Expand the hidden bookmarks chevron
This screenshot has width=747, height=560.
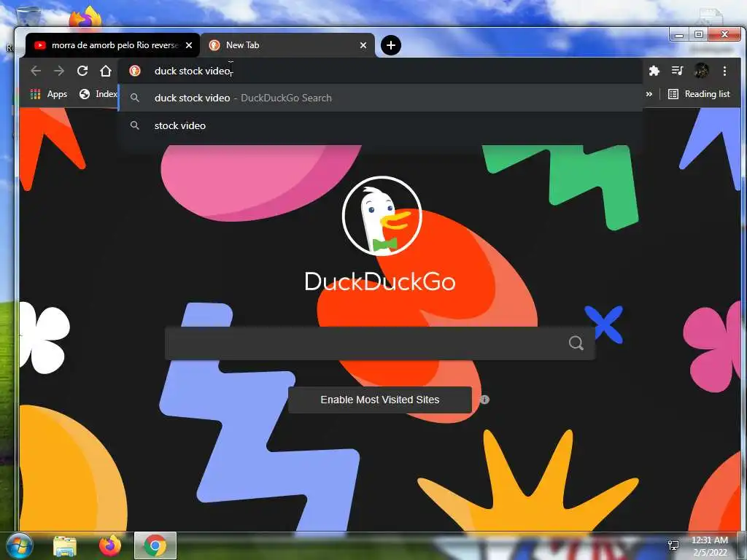coord(649,94)
